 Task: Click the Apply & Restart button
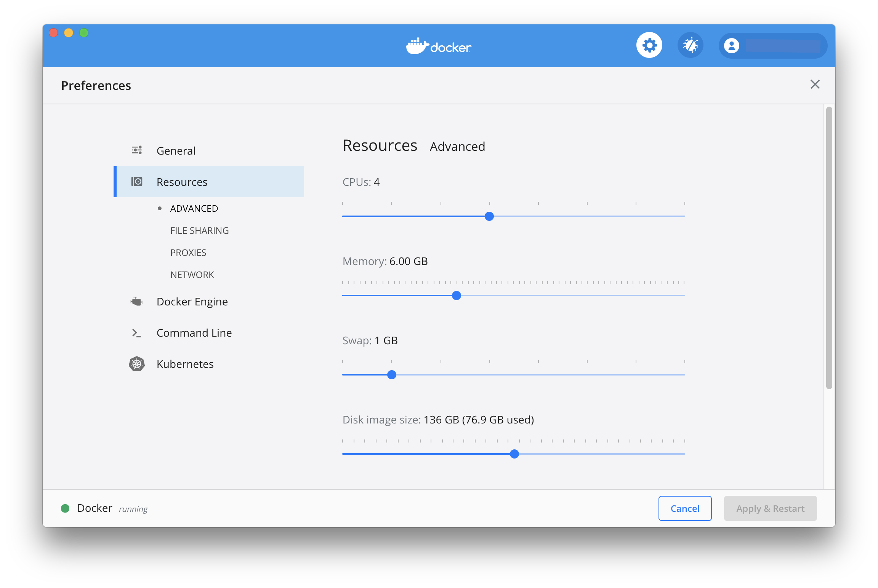click(x=770, y=508)
